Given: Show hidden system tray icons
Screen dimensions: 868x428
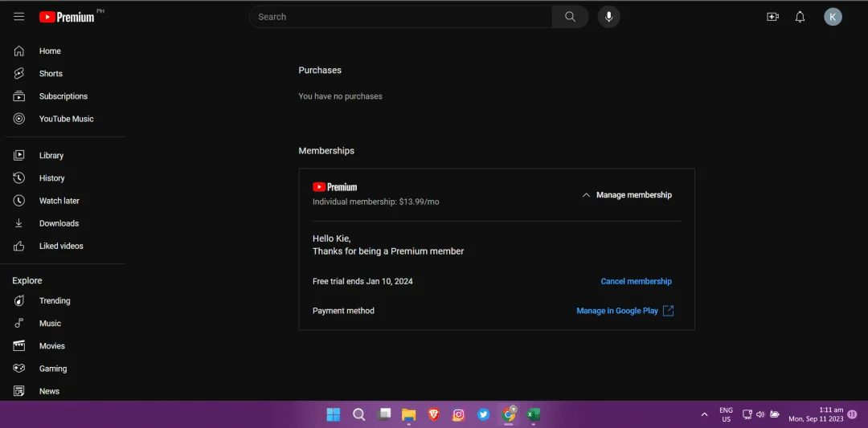Looking at the screenshot, I should coord(704,414).
